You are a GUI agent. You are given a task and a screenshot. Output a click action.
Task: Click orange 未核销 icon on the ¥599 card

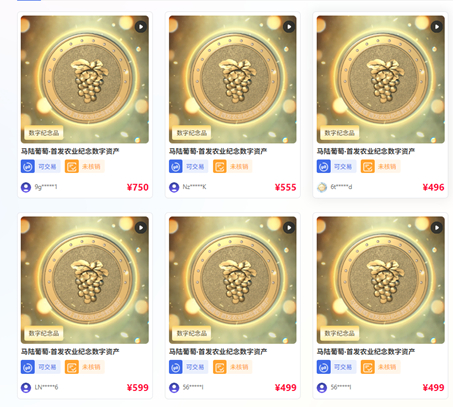pyautogui.click(x=72, y=367)
